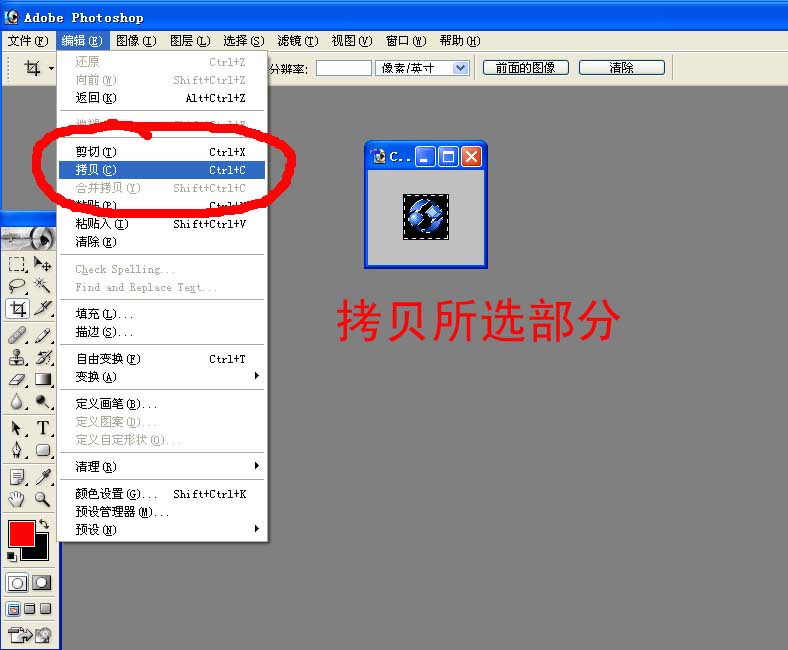The image size is (788, 650).
Task: Click the 前面的图像 button
Action: tap(526, 67)
